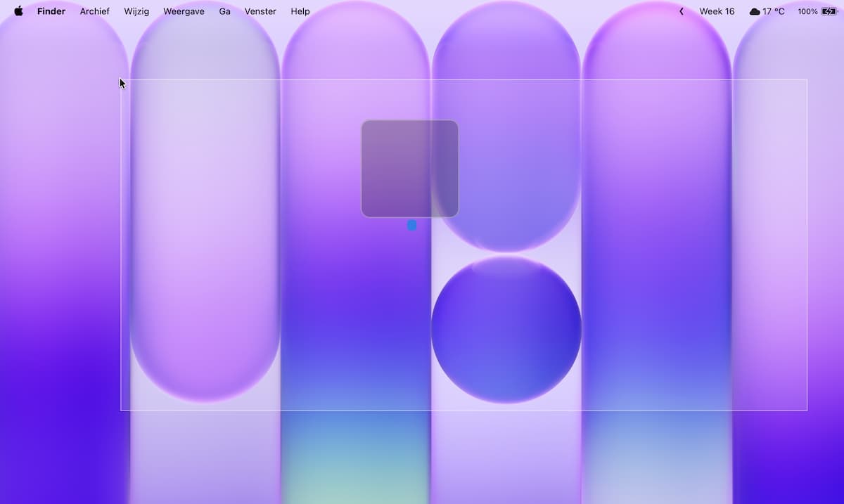This screenshot has height=504, width=844.
Task: Open the Finder application menu
Action: coord(51,11)
